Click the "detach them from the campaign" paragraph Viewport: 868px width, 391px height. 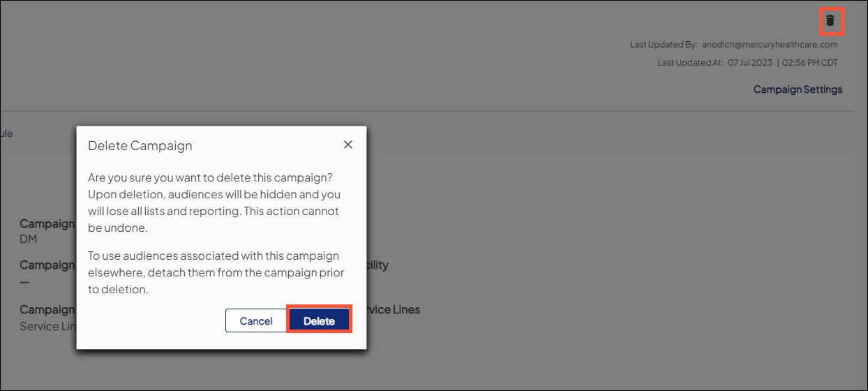pos(216,272)
